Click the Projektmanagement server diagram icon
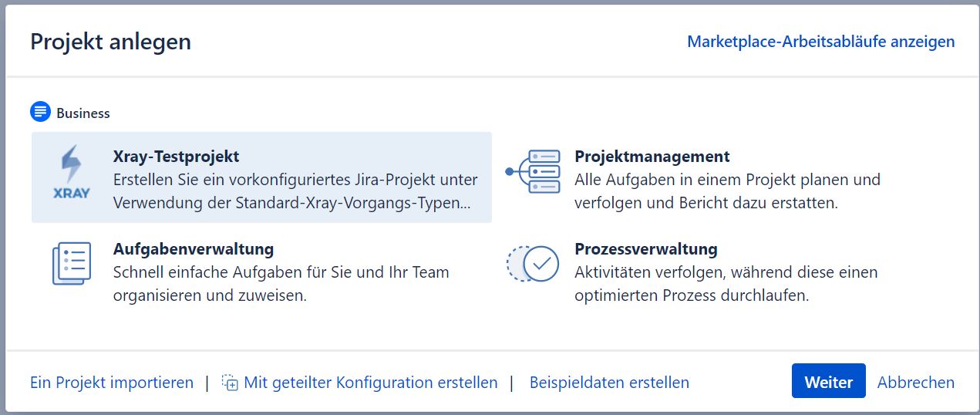980x415 pixels. [x=533, y=172]
